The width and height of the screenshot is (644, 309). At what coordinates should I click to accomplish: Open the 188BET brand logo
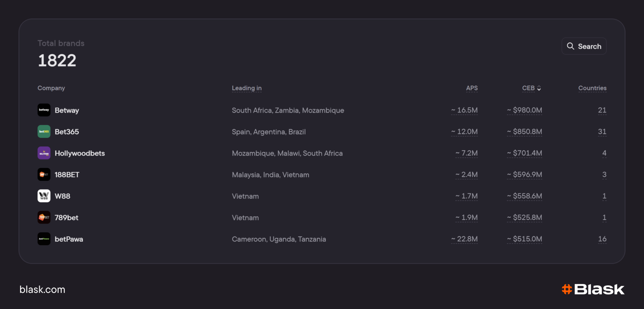[44, 174]
